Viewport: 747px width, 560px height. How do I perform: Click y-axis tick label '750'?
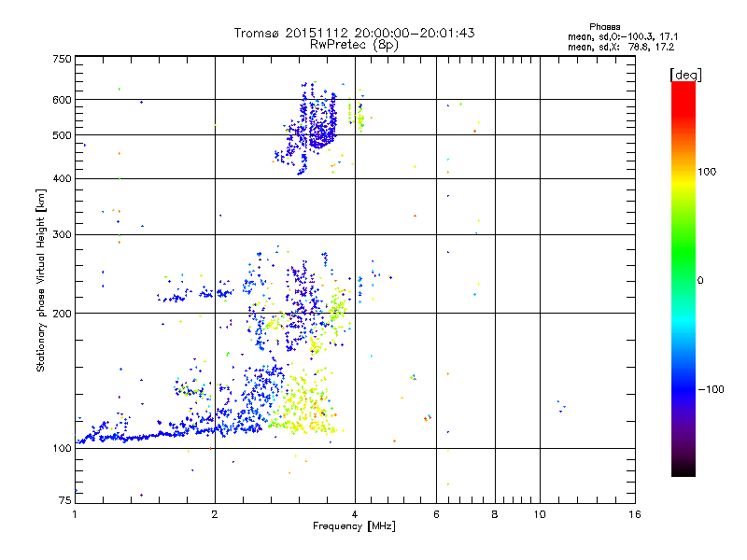click(62, 59)
